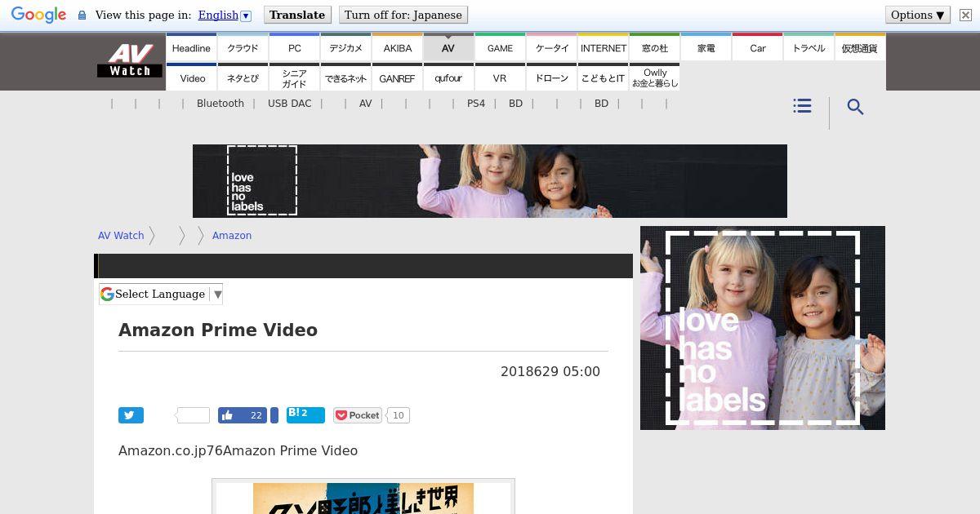Bookmark with the Hatena B! button
The height and width of the screenshot is (514, 980).
(x=305, y=415)
